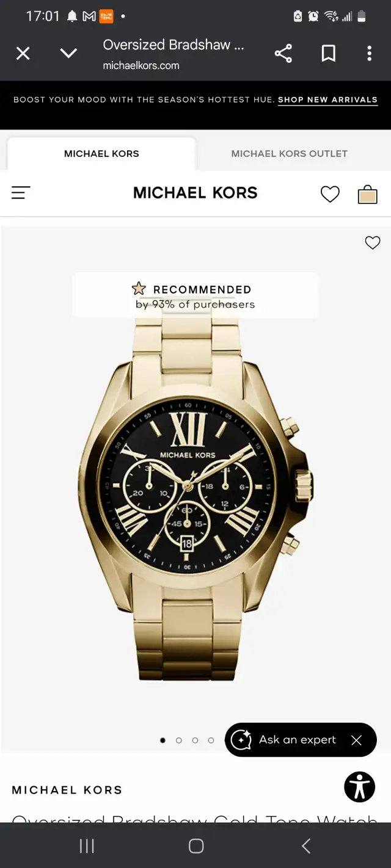Tap the Michael Kors logo
This screenshot has width=391, height=868.
[x=195, y=193]
